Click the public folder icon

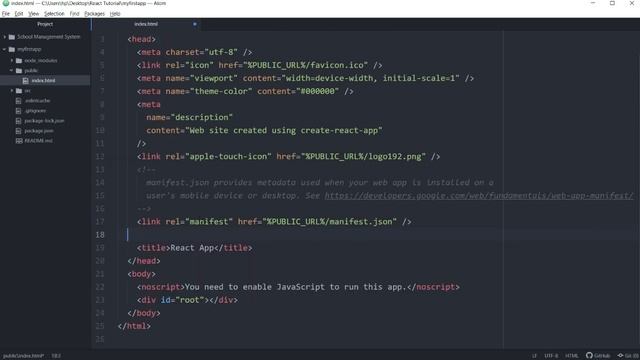[19, 71]
